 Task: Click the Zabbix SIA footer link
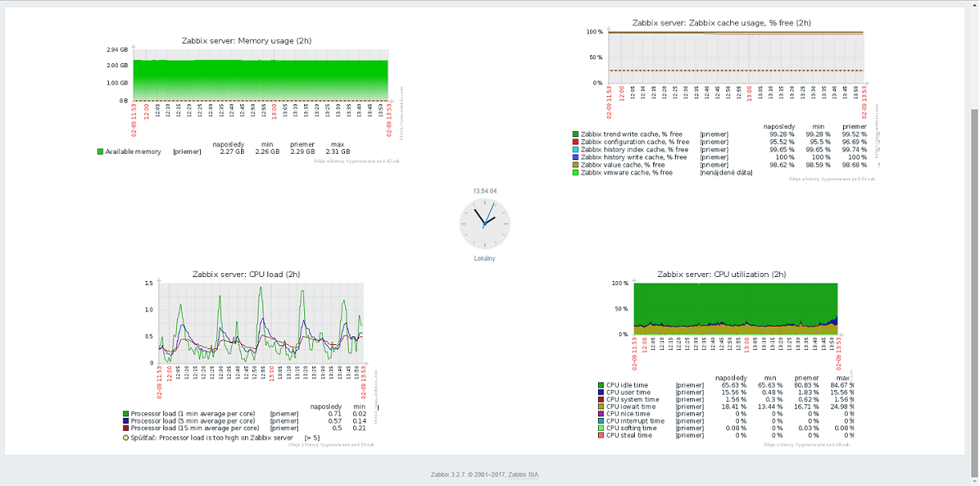click(x=524, y=475)
